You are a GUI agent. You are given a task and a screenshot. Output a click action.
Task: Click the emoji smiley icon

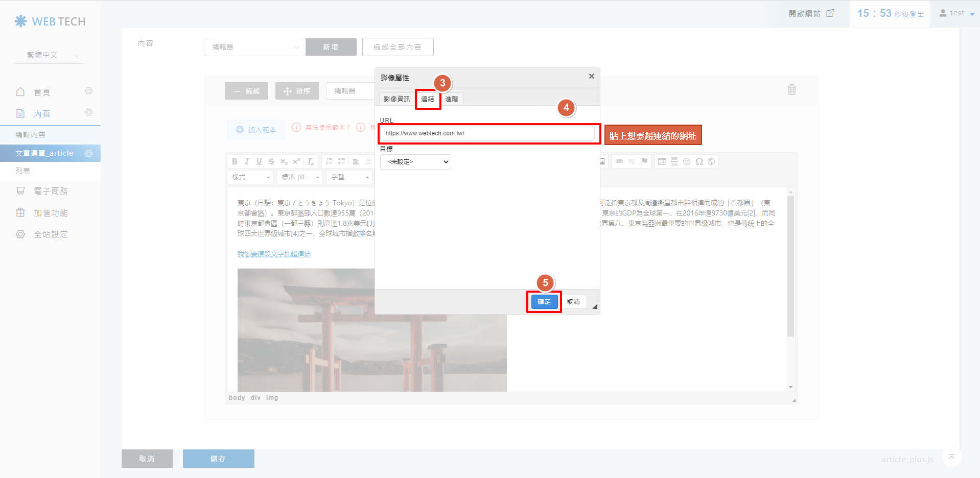(x=687, y=161)
